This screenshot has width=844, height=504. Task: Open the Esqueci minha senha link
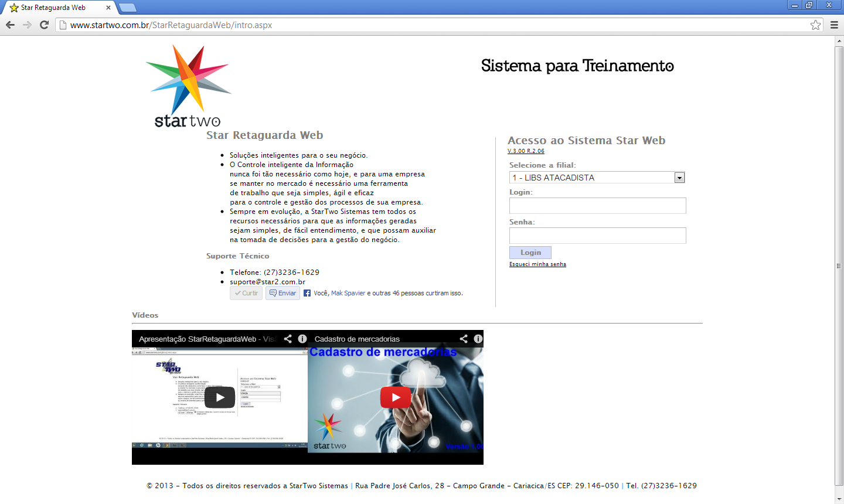(537, 264)
